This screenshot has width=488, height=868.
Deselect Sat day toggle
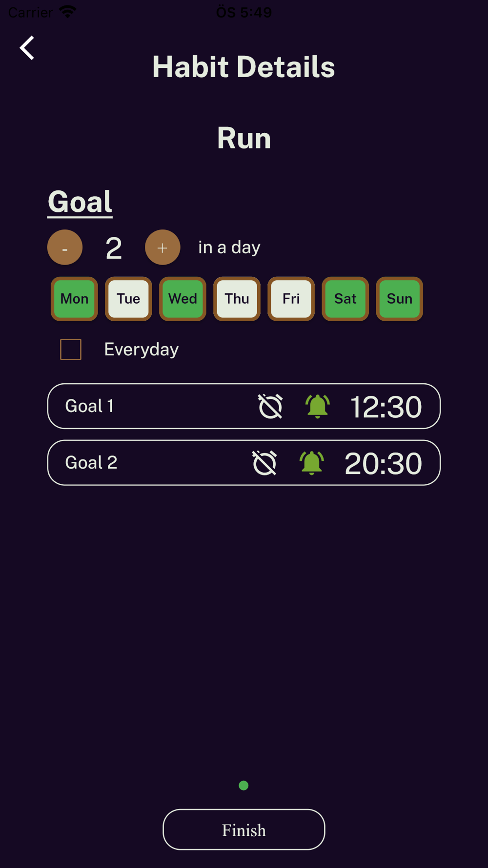(345, 299)
